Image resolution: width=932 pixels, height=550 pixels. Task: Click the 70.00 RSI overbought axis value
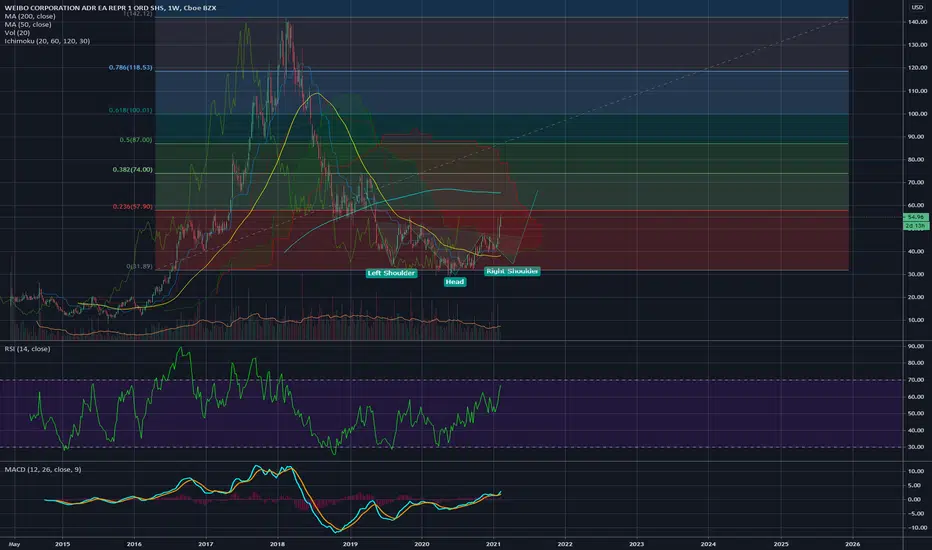coord(916,379)
